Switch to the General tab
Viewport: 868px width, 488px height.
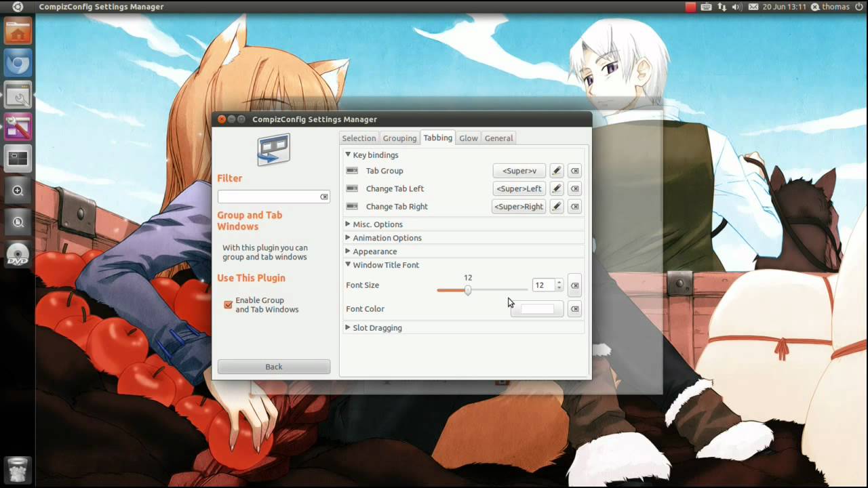[x=498, y=138]
